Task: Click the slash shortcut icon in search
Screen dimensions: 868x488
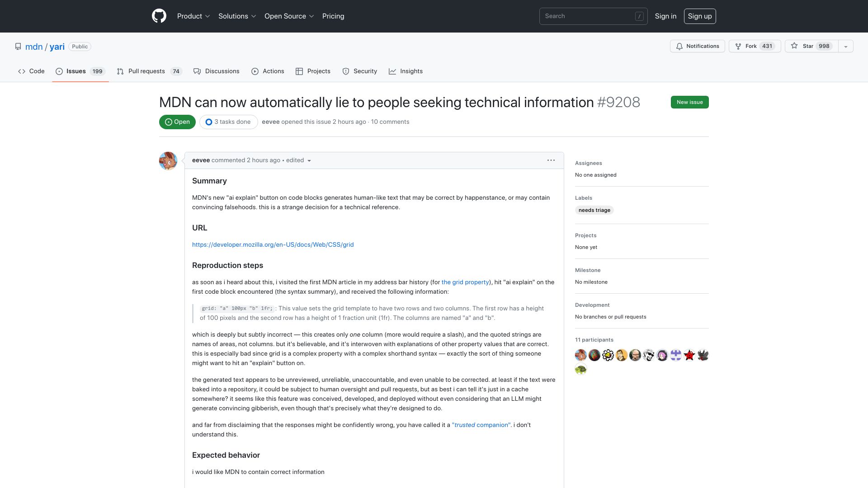Action: click(639, 16)
